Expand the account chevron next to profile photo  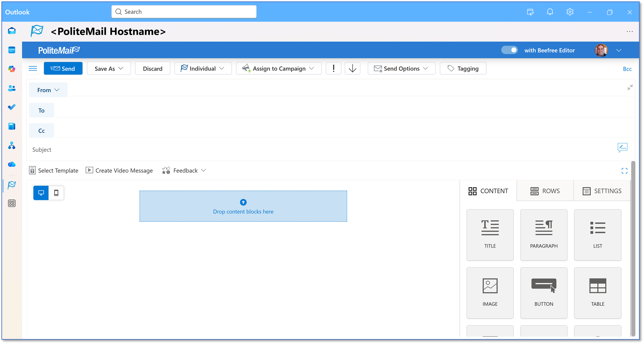pos(619,50)
